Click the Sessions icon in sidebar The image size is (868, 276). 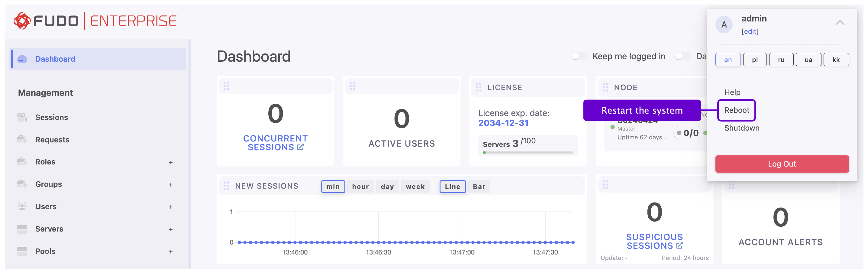pos(22,117)
